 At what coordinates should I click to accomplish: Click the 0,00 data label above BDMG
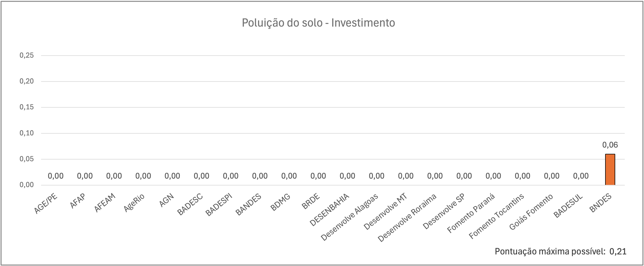click(x=289, y=176)
